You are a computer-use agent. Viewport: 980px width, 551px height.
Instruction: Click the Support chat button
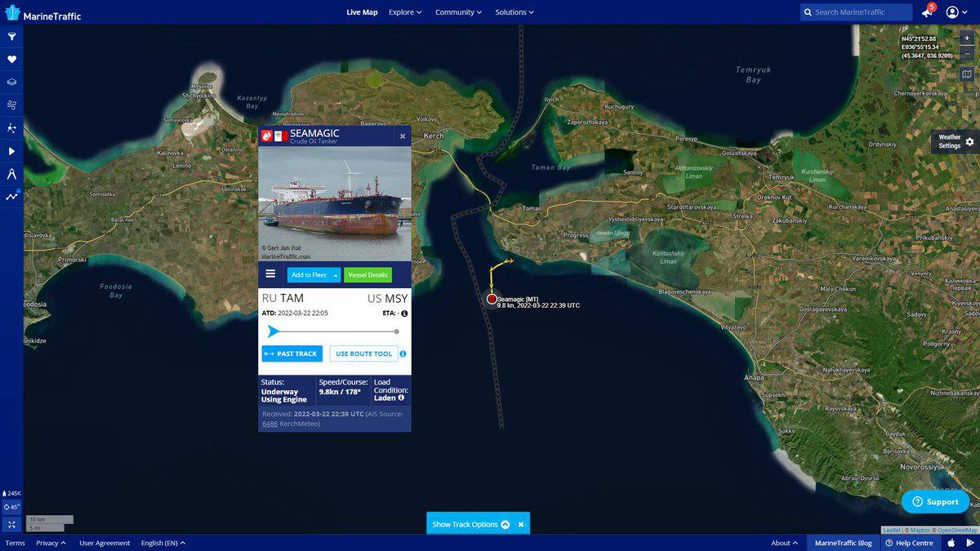[x=935, y=501]
